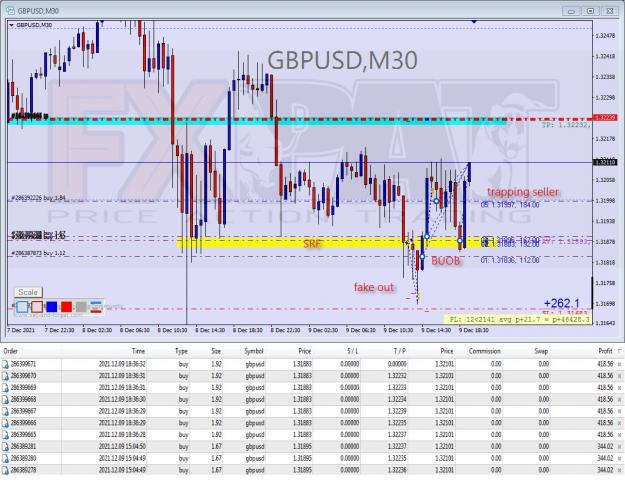Click the stacked blue-red lines icon beside swatches

click(x=96, y=306)
